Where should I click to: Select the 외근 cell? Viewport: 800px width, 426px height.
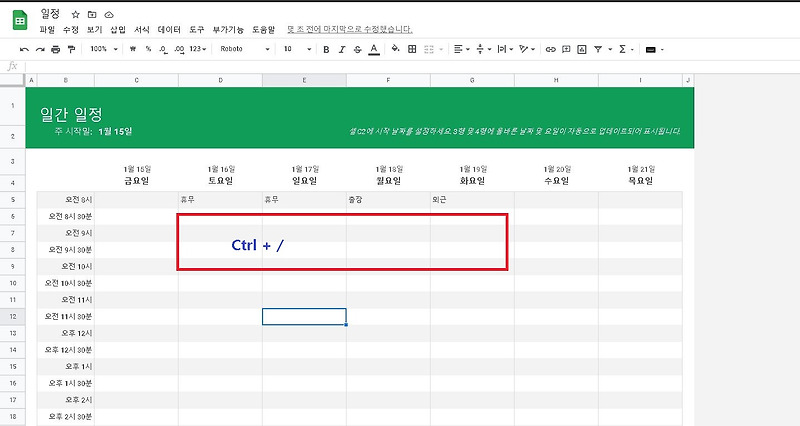point(472,199)
